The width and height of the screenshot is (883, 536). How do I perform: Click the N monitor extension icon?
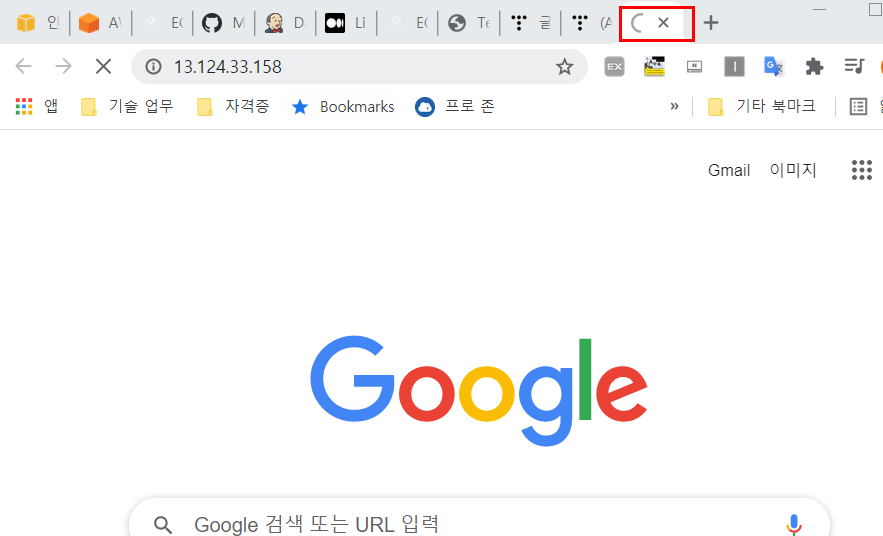coord(694,66)
